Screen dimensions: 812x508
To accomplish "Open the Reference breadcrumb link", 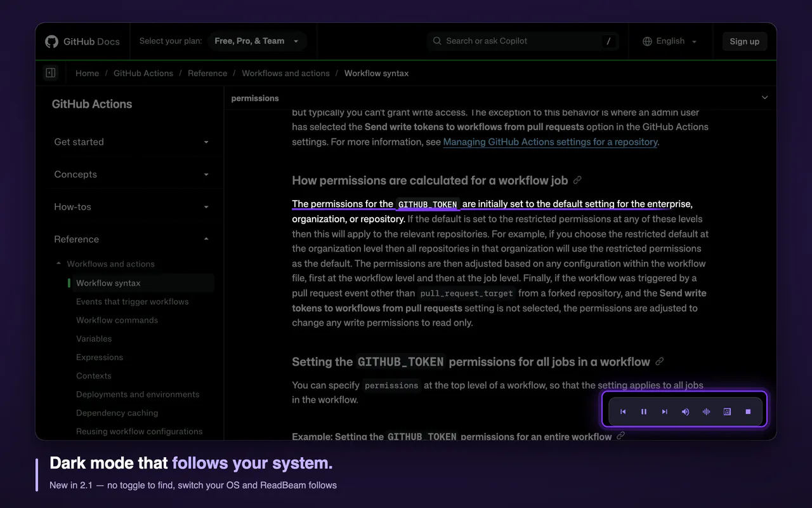I will (207, 73).
